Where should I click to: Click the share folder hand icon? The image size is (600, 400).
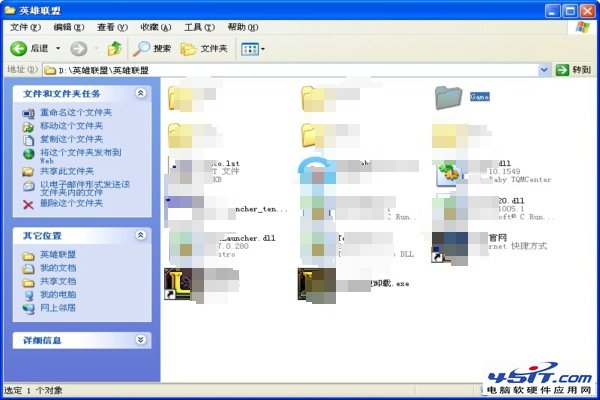pyautogui.click(x=28, y=171)
